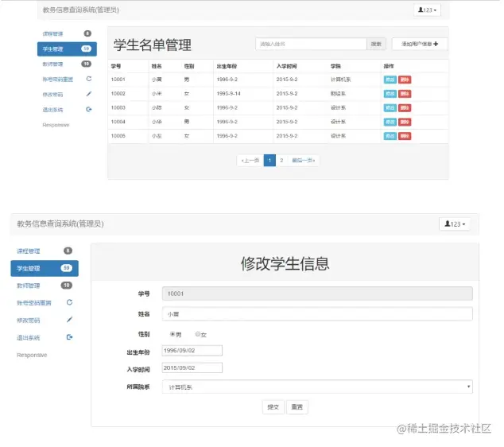Select 学生管理 in the upper student list sidebar
This screenshot has width=504, height=447.
pyautogui.click(x=67, y=49)
